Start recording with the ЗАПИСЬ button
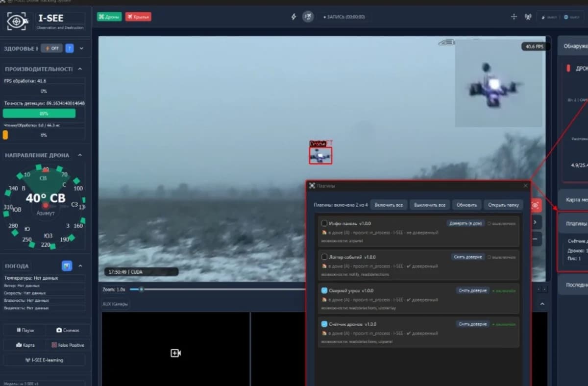This screenshot has width=588, height=386. pos(344,17)
